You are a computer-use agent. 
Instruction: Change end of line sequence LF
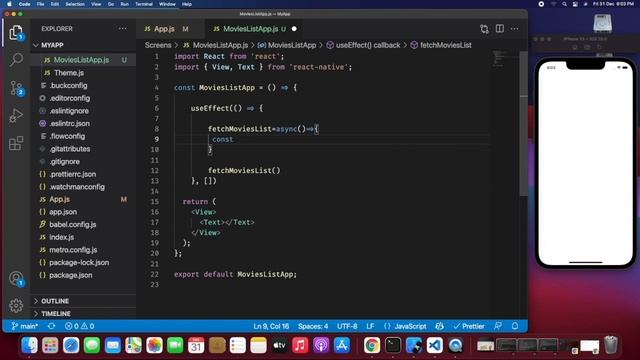(x=370, y=326)
